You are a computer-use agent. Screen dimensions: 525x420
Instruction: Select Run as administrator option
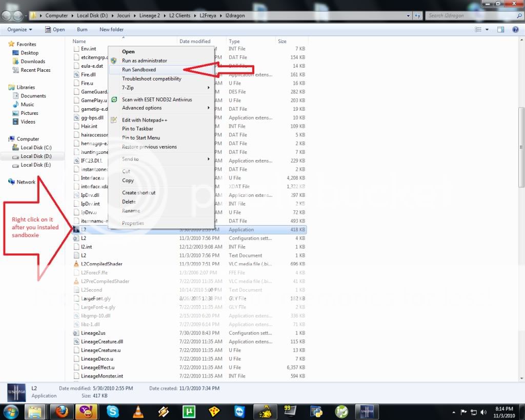tap(145, 61)
